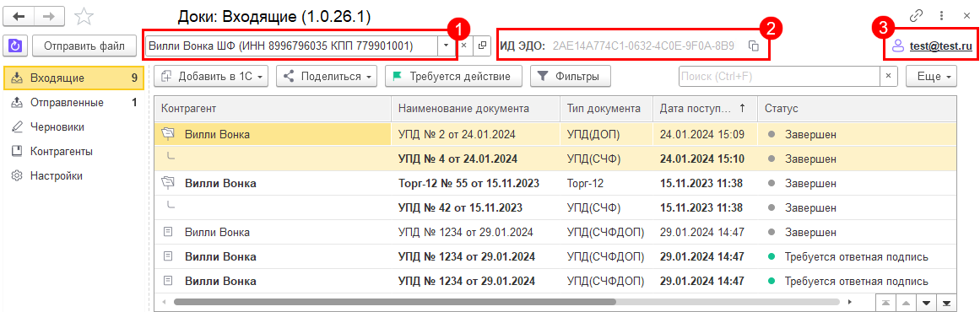The width and height of the screenshot is (980, 312).
Task: Open the Черновики section
Action: pyautogui.click(x=74, y=126)
